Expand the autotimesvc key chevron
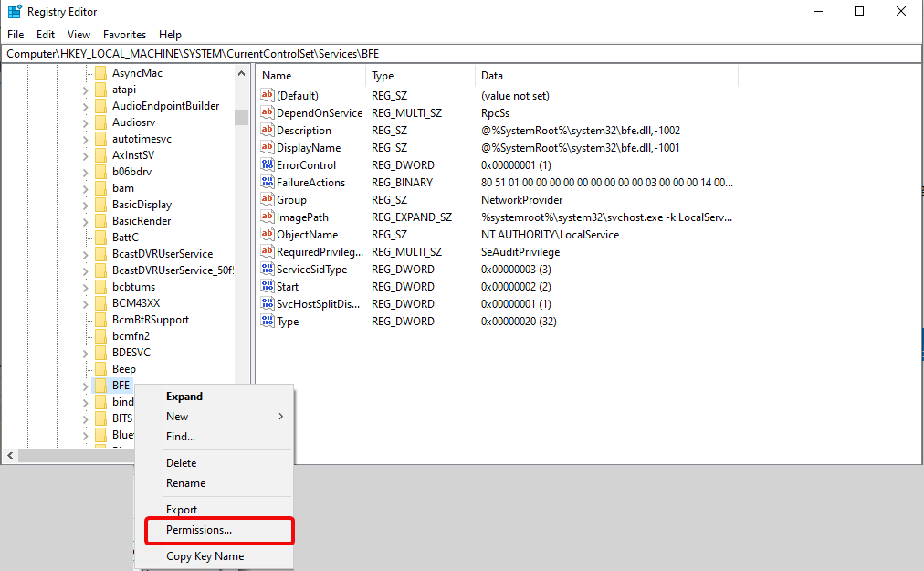Image resolution: width=924 pixels, height=571 pixels. click(x=86, y=140)
